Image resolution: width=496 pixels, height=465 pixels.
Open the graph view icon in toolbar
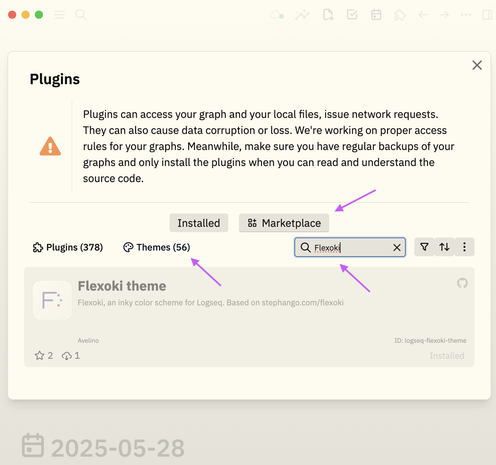(302, 15)
